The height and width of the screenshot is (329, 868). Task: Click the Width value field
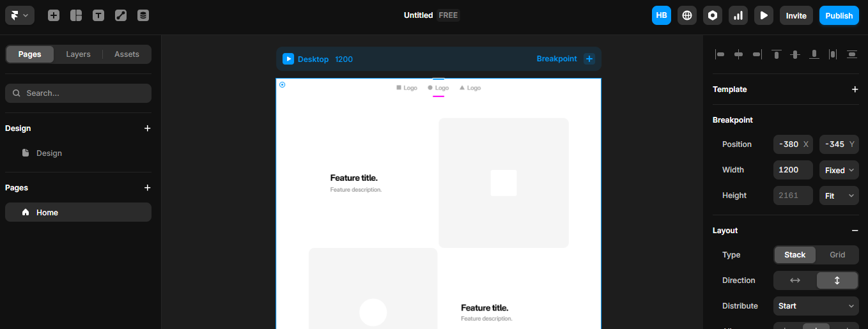tap(793, 170)
